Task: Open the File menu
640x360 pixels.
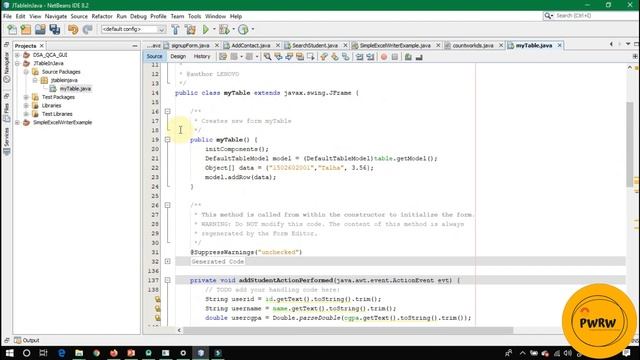Action: click(x=7, y=16)
